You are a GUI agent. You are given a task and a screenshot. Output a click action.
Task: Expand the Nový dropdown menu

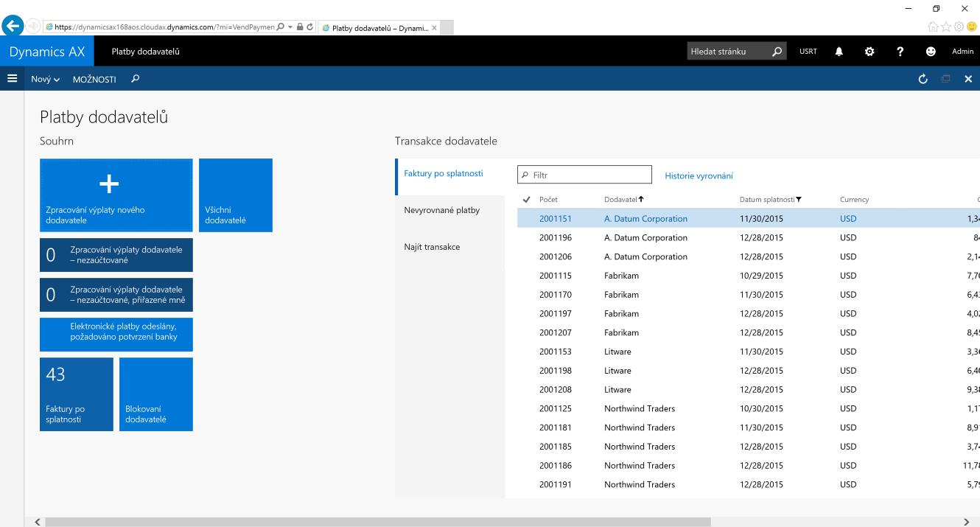point(45,79)
